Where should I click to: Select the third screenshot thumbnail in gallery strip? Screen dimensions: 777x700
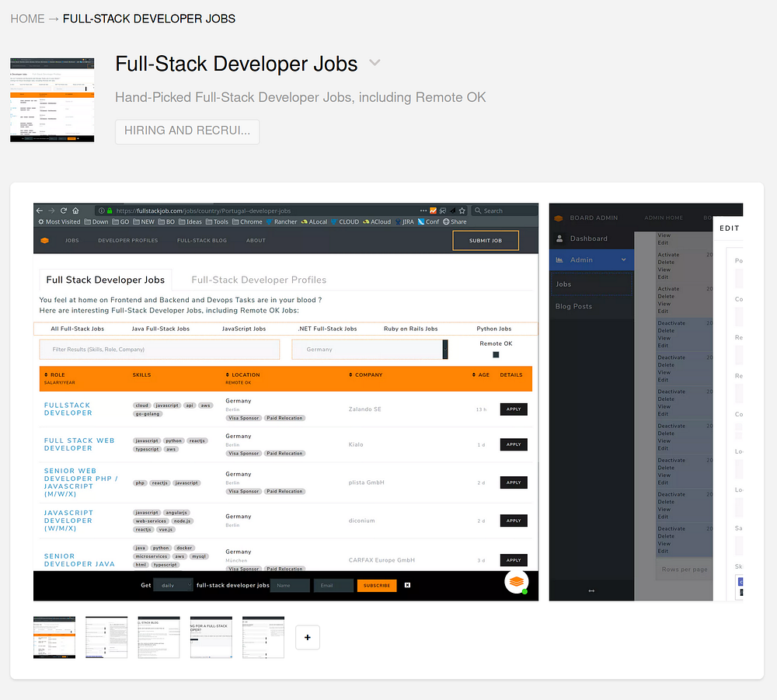(x=159, y=637)
